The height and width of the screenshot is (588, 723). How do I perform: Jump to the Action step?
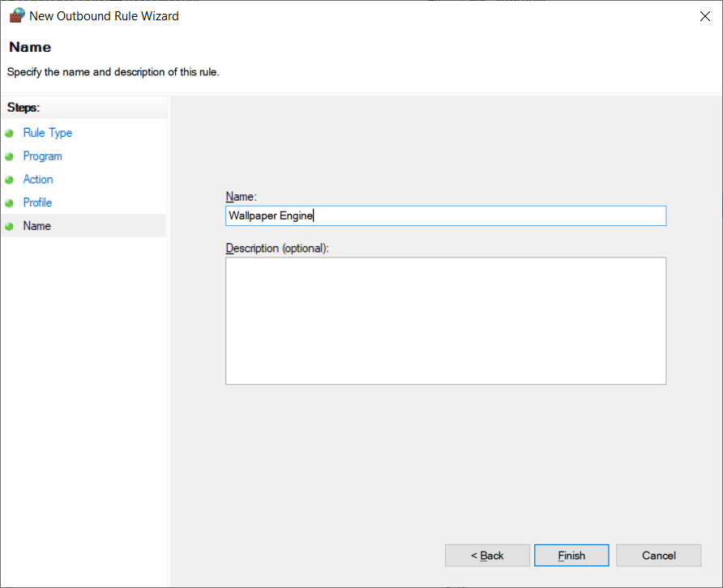tap(38, 180)
